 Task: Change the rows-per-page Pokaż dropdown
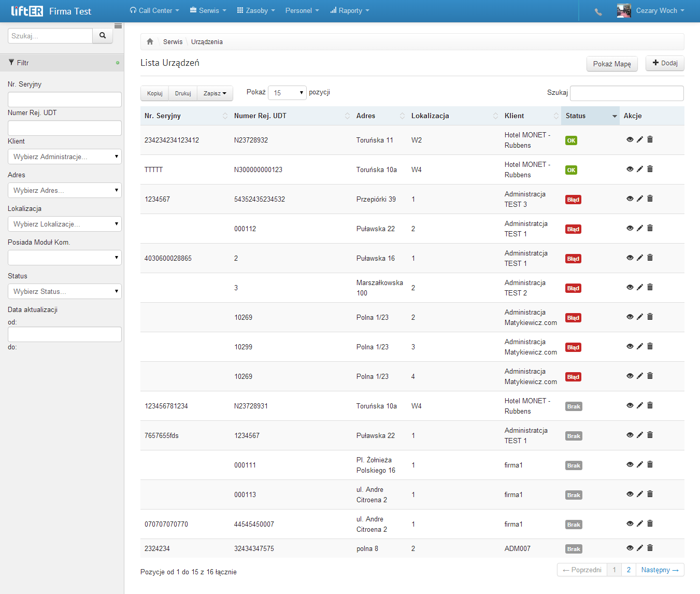[287, 93]
